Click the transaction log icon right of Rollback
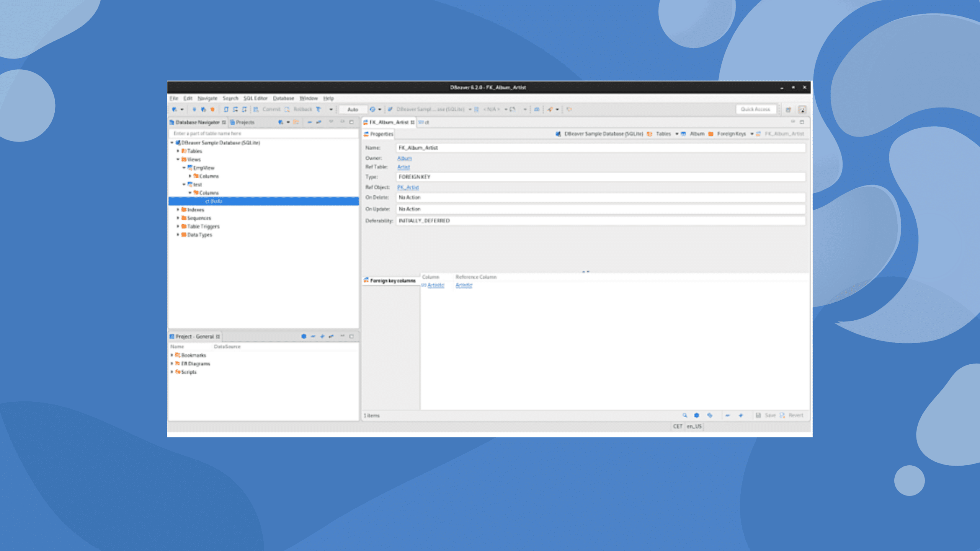Viewport: 980px width, 551px height. (x=318, y=109)
